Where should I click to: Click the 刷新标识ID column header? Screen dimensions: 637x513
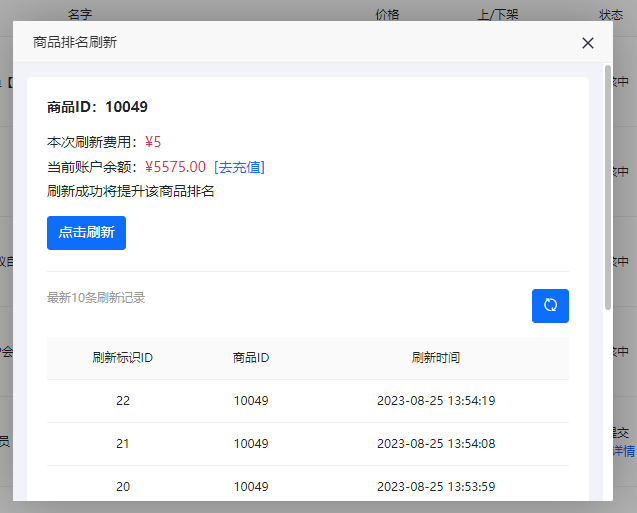click(122, 358)
